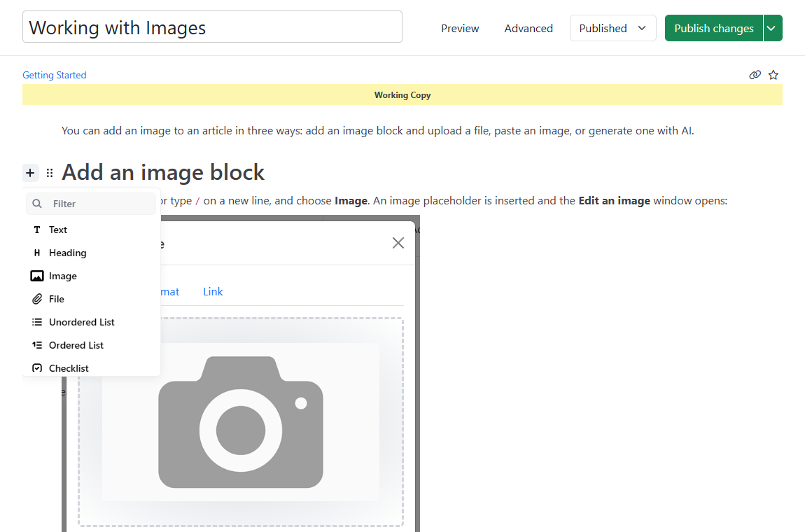The height and width of the screenshot is (532, 805).
Task: Click the article title field
Action: pos(212,27)
